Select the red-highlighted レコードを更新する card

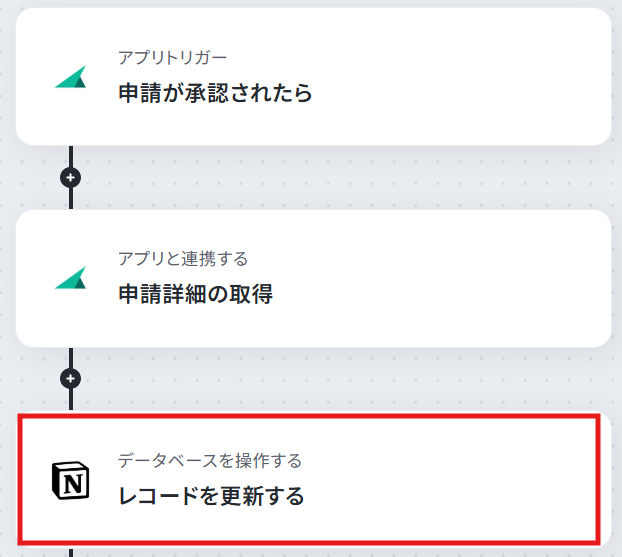coord(309,479)
